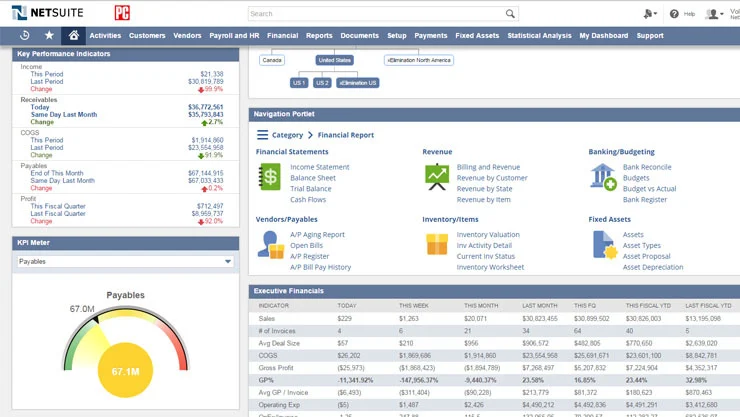This screenshot has width=740, height=417.
Task: Click the Payables gauge 67.1M indicator
Action: (x=125, y=372)
